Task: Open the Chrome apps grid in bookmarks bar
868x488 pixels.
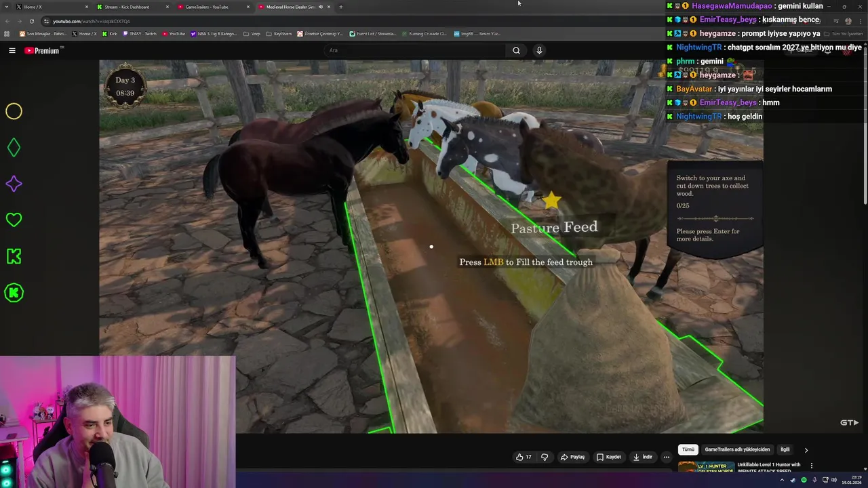Action: point(7,33)
